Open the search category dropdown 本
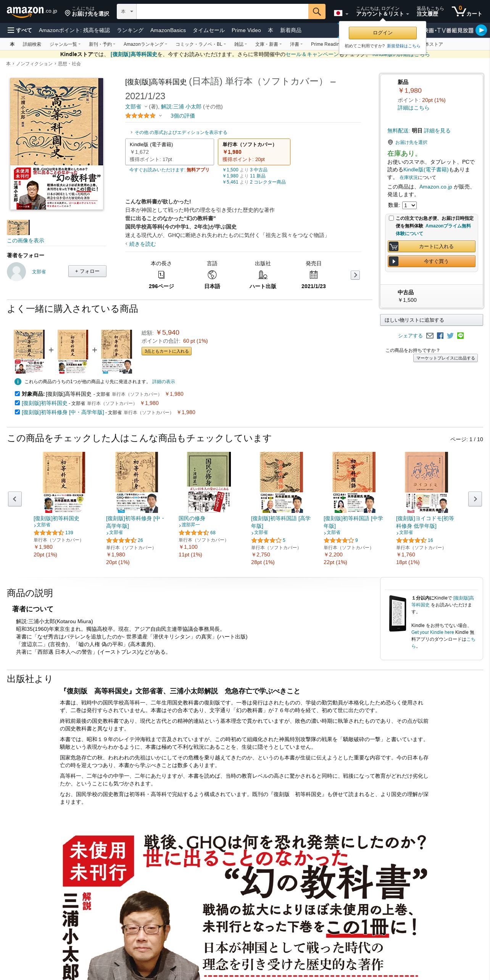This screenshot has width=490, height=980. click(x=127, y=11)
